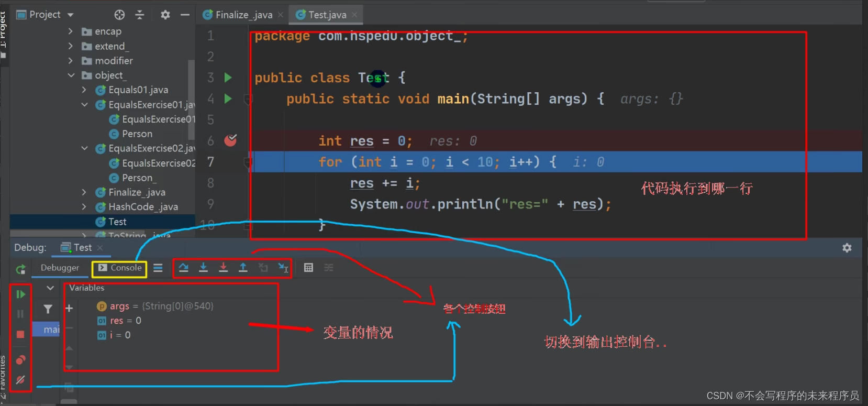Toggle Mute Breakpoints icon
This screenshot has height=406, width=868.
(20, 380)
